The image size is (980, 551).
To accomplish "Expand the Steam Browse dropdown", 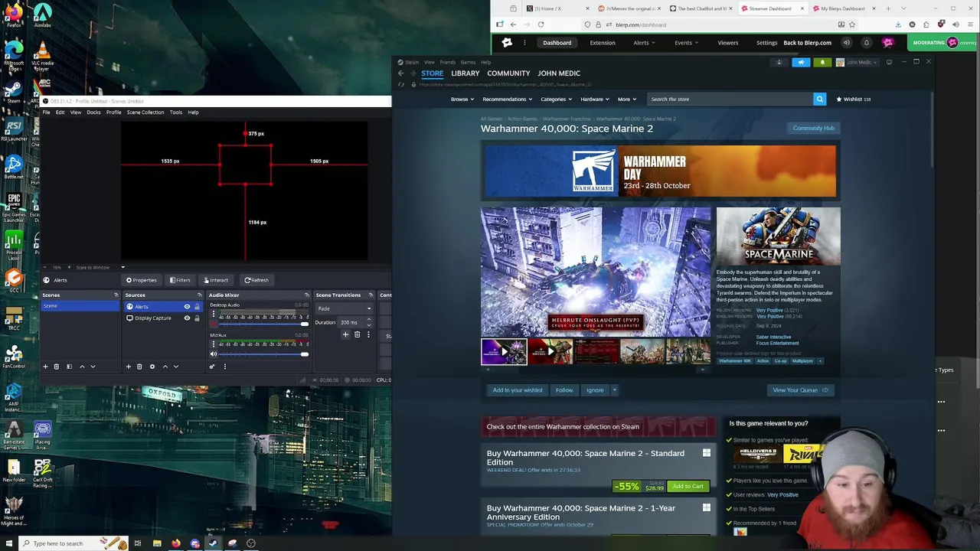I will (x=462, y=99).
